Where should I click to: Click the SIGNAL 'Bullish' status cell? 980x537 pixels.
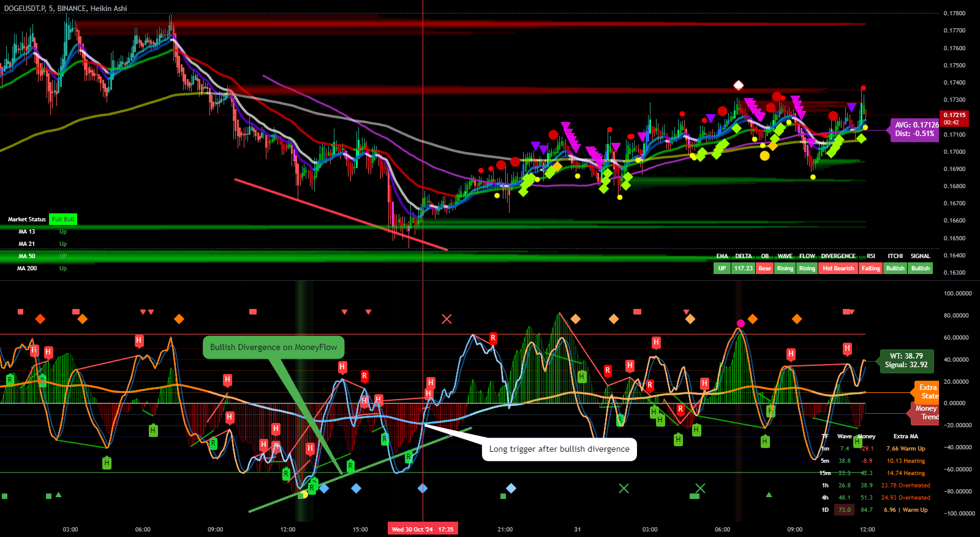pyautogui.click(x=921, y=268)
